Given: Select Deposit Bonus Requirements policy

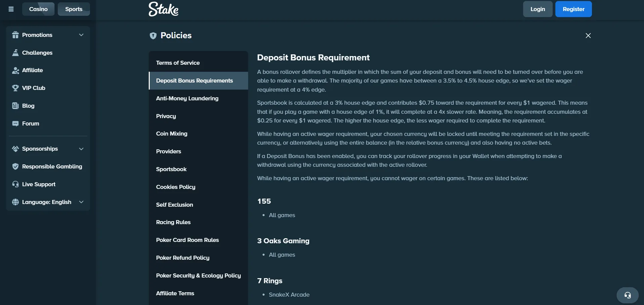Looking at the screenshot, I should 198,81.
